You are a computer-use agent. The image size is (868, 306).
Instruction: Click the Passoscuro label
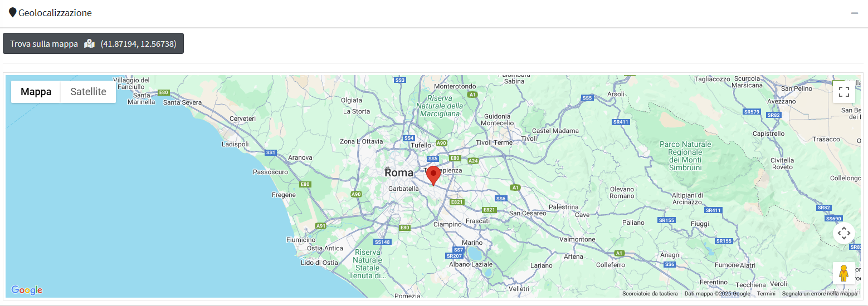click(x=271, y=172)
